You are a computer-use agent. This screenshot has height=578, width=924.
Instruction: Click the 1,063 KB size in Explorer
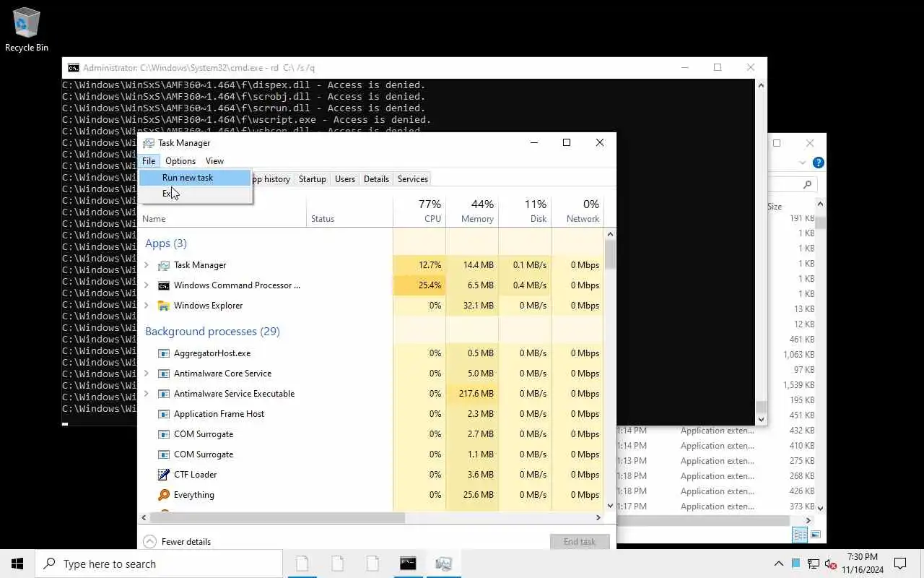tap(798, 355)
